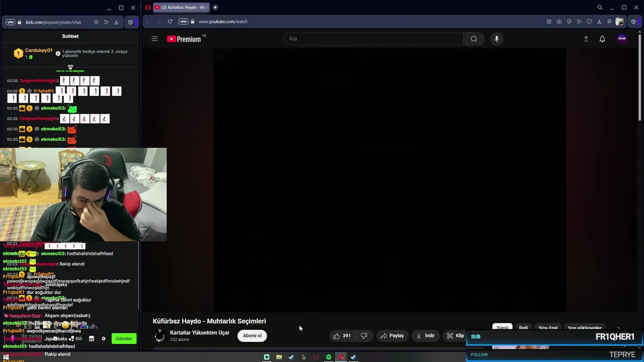Dislike the video with thumbs down
The image size is (644, 362).
pyautogui.click(x=364, y=336)
